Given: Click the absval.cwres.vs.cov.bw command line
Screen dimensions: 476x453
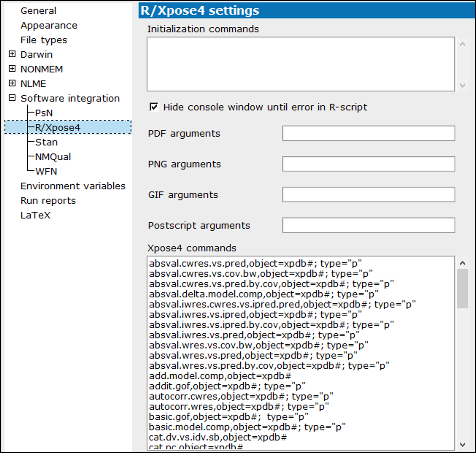Looking at the screenshot, I should pos(261,274).
